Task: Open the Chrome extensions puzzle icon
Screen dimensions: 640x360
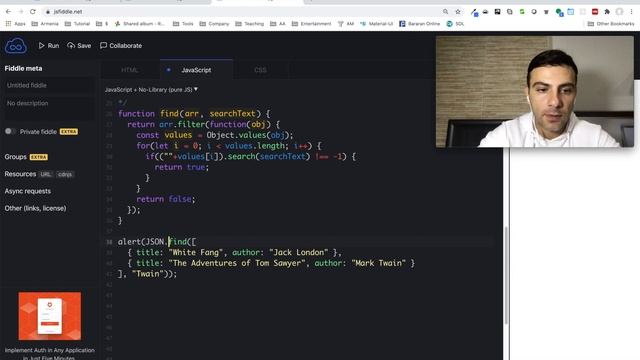Action: point(607,12)
